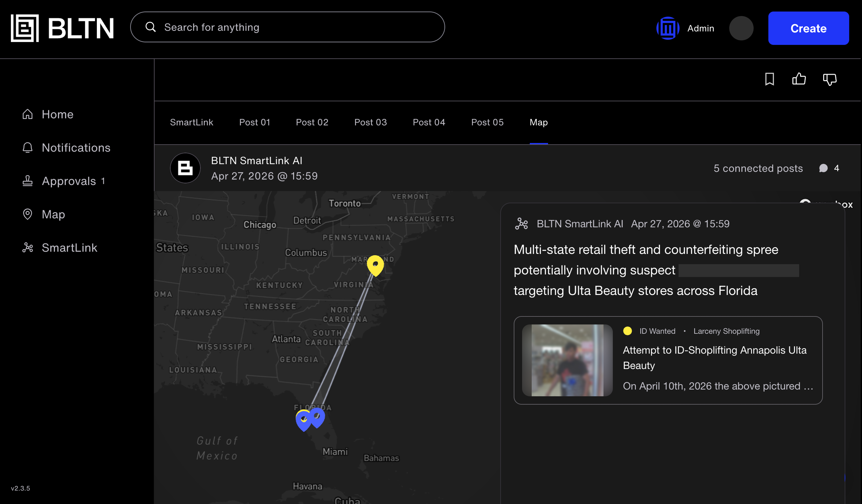Click the BLTN SmartLink AI author avatar
The width and height of the screenshot is (862, 504).
pos(185,168)
